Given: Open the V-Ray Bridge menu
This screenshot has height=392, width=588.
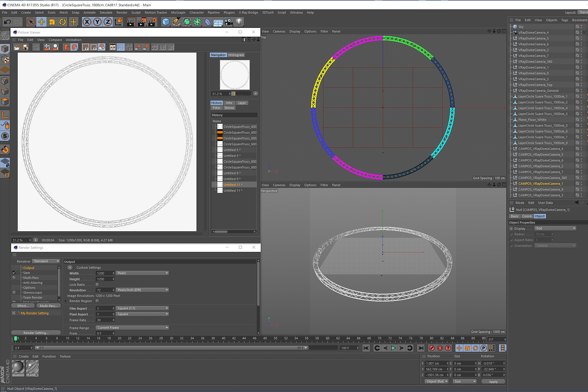Looking at the screenshot, I should 248,12.
